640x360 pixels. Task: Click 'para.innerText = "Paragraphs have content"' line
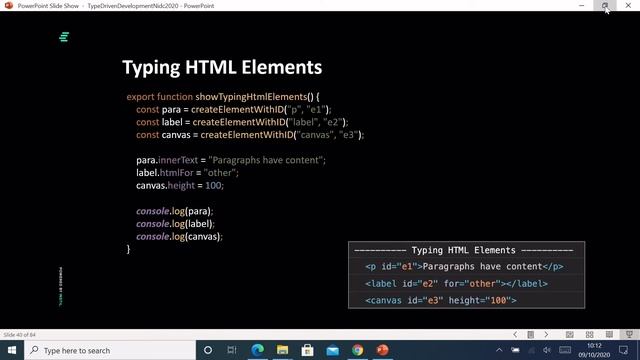[231, 160]
